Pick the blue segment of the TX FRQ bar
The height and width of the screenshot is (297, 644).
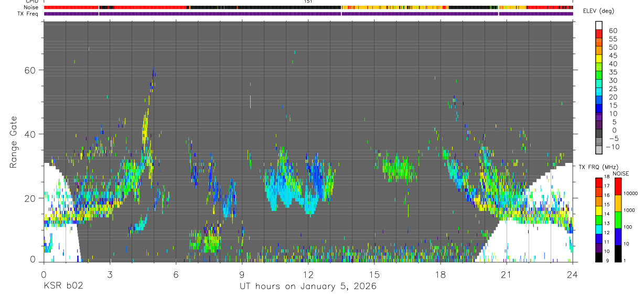click(599, 239)
